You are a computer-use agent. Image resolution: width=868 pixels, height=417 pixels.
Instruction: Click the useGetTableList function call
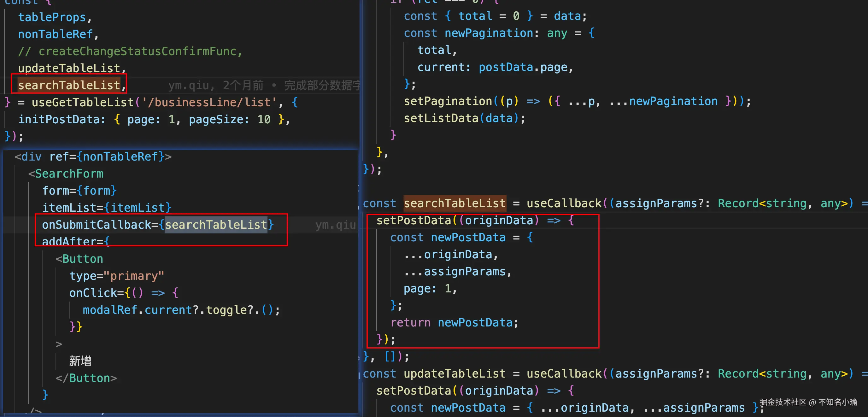[x=83, y=102]
